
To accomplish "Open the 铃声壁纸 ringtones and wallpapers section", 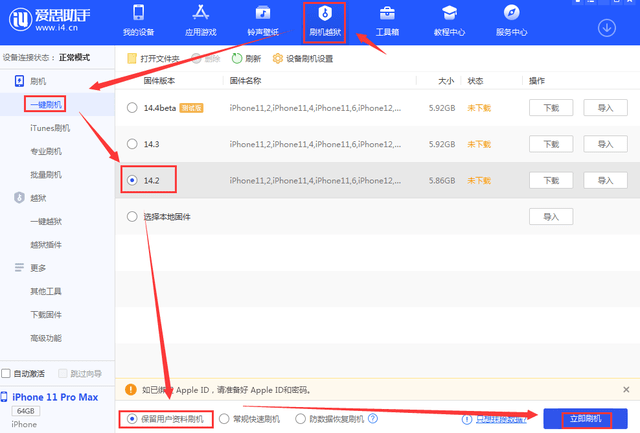I will coord(263,20).
